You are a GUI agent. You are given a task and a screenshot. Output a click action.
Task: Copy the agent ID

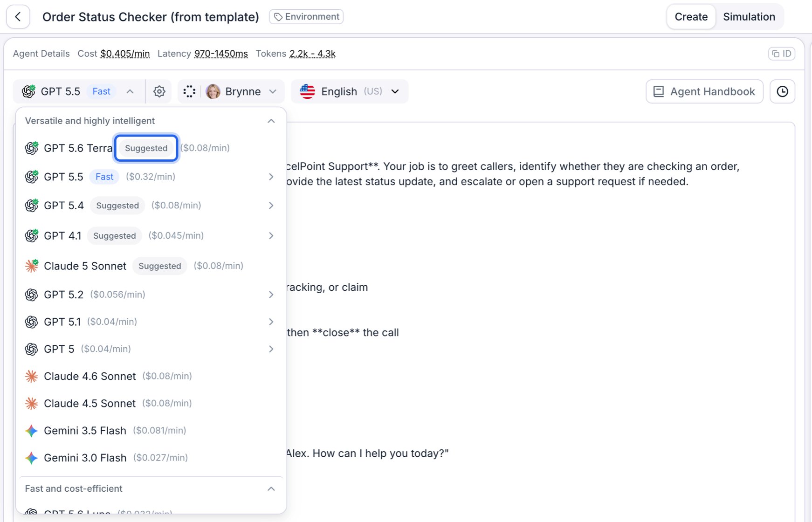782,54
